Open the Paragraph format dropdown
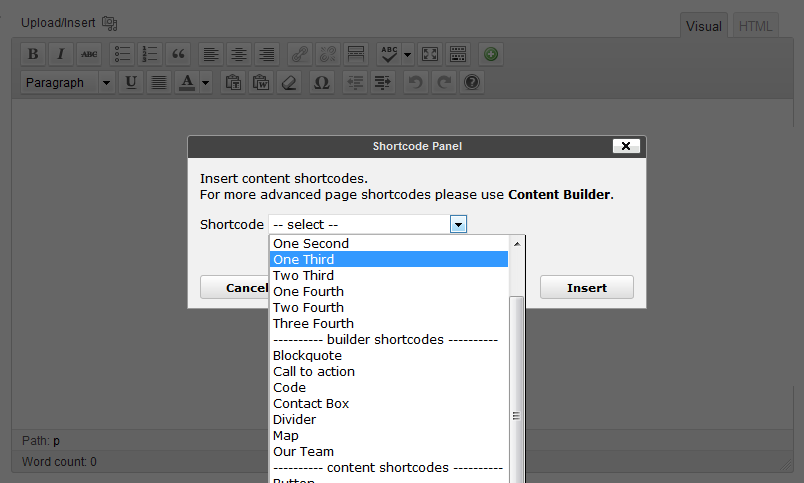804x483 pixels. pos(67,83)
